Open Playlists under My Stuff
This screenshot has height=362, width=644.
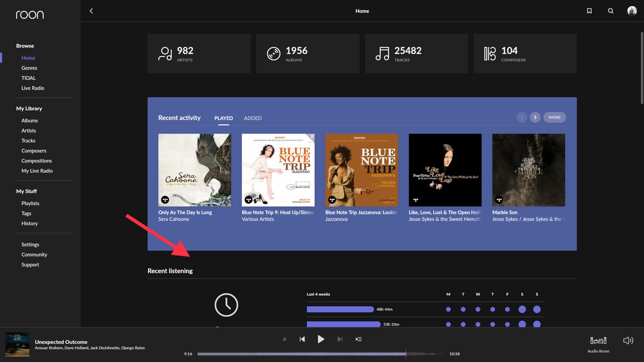click(x=30, y=203)
